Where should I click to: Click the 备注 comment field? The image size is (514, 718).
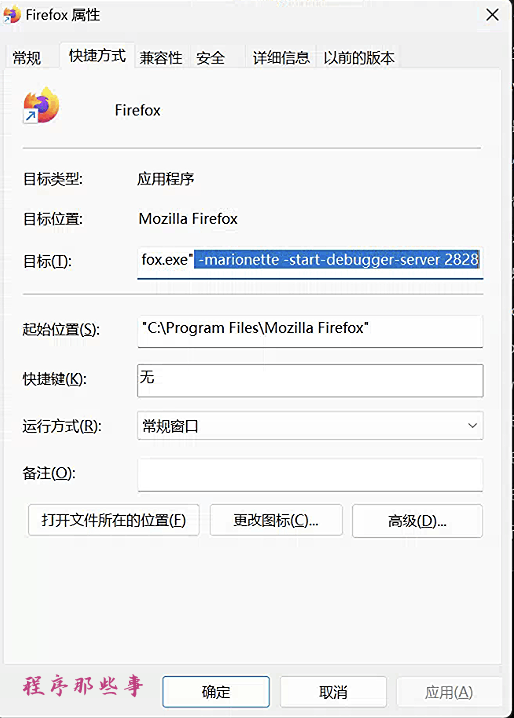[x=310, y=475]
